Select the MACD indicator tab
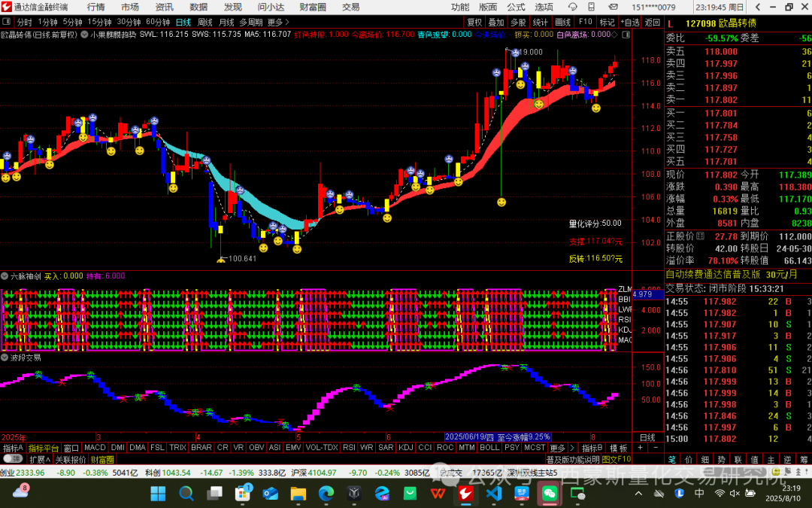812x508 pixels. tap(95, 447)
